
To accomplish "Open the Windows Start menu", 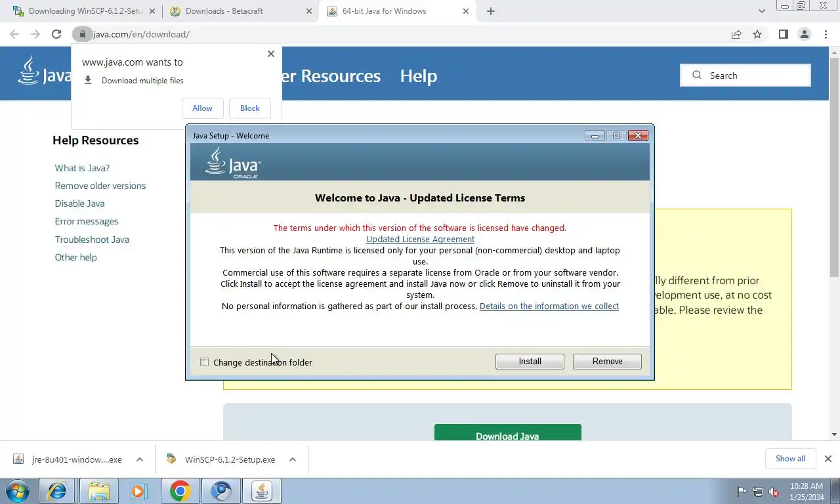I will [18, 491].
